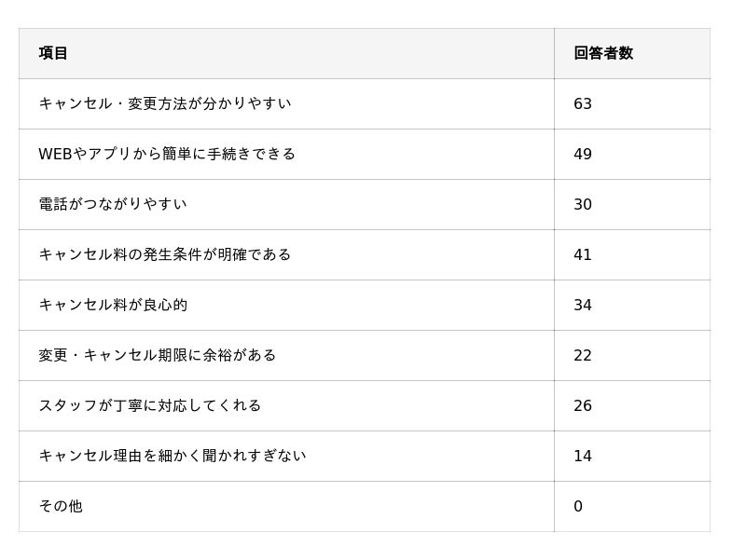Click the value 22 cell
746x560 pixels.
pyautogui.click(x=583, y=355)
